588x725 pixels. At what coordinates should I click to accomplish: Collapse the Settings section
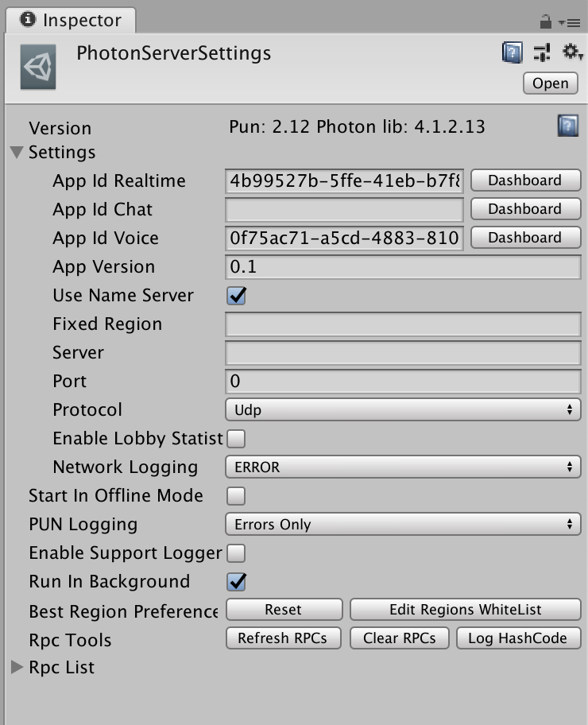tap(17, 152)
